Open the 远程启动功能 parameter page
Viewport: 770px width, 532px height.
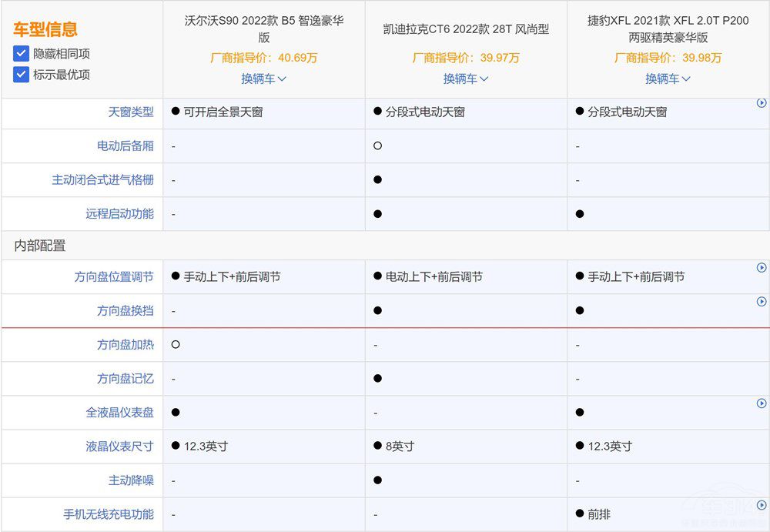coord(119,213)
